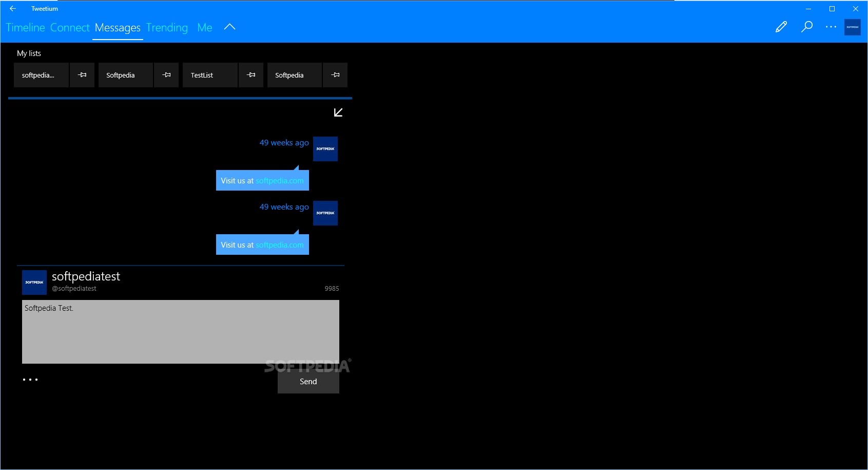The image size is (868, 470).
Task: Click the second 49 weeks ago timestamp
Action: click(x=284, y=207)
